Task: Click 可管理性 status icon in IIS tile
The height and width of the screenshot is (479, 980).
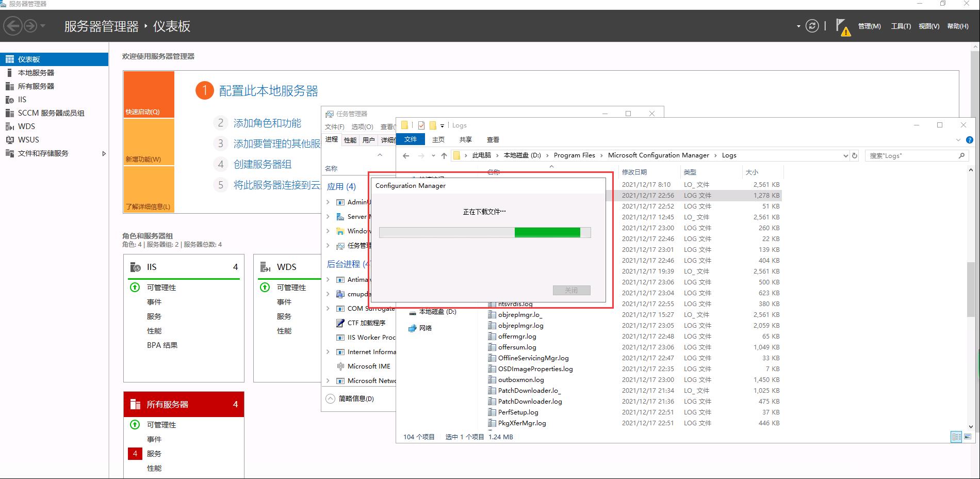Action: tap(135, 288)
